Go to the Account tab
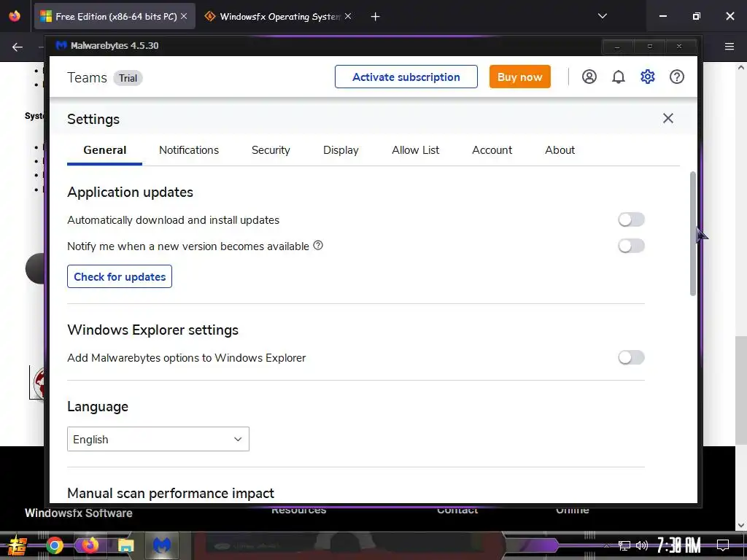Viewport: 747px width, 560px height. coord(492,150)
